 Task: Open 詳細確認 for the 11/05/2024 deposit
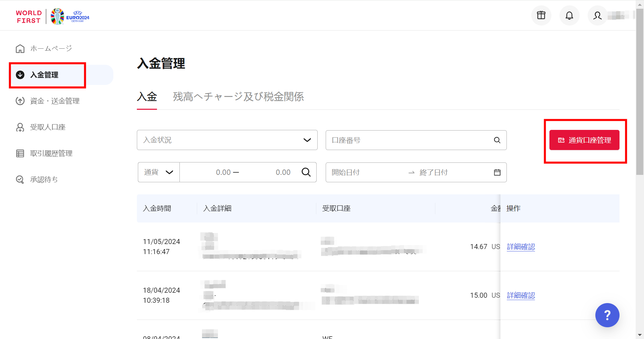pos(521,247)
